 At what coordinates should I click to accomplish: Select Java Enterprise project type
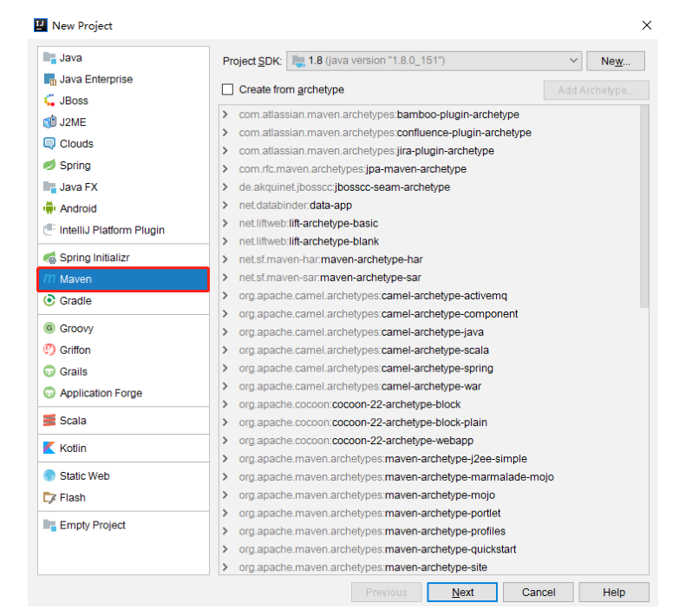(123, 79)
